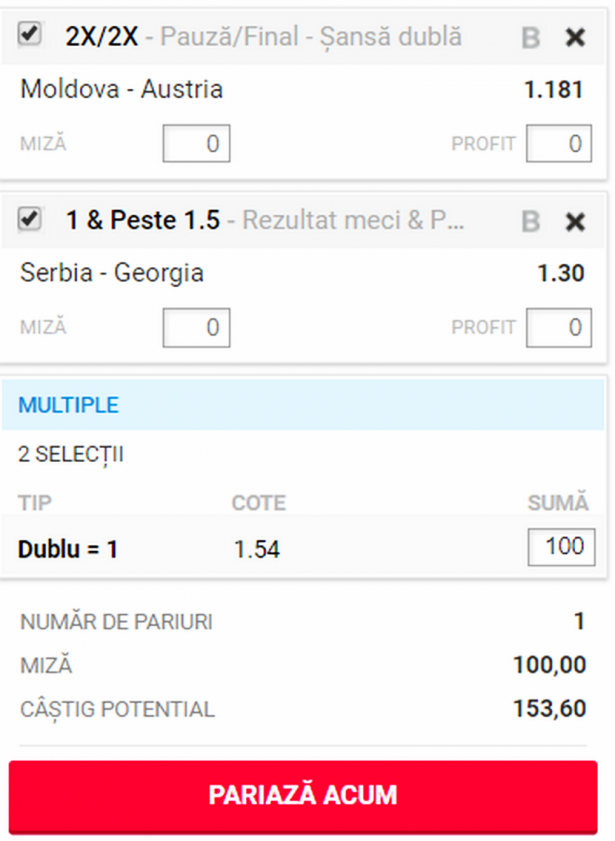This screenshot has height=841, width=615.
Task: Click the Miză field for Moldova - Austria
Action: click(196, 143)
